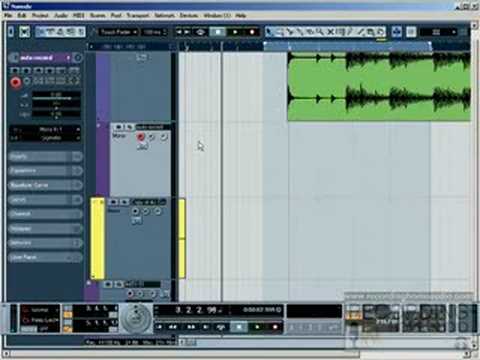Toggle monitor button on the Mono track
This screenshot has width=480, height=360.
pyautogui.click(x=152, y=137)
